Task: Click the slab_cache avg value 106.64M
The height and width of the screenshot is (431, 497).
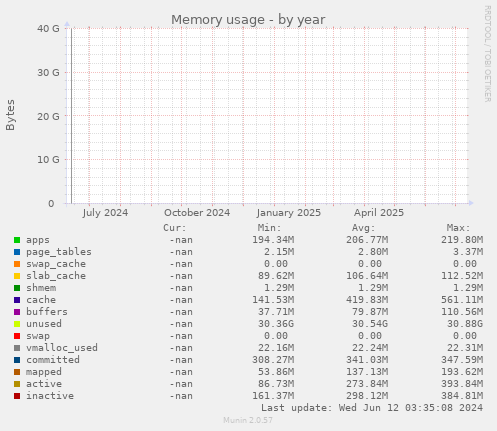Action: tap(367, 276)
